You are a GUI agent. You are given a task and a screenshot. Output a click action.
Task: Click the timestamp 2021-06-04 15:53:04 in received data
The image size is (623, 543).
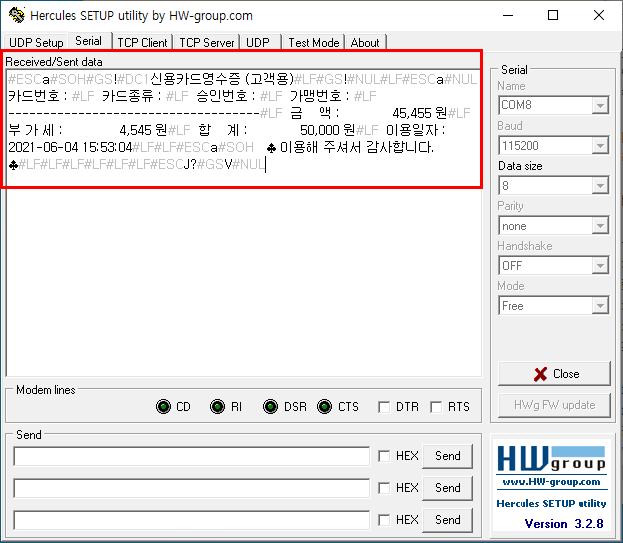tap(70, 147)
